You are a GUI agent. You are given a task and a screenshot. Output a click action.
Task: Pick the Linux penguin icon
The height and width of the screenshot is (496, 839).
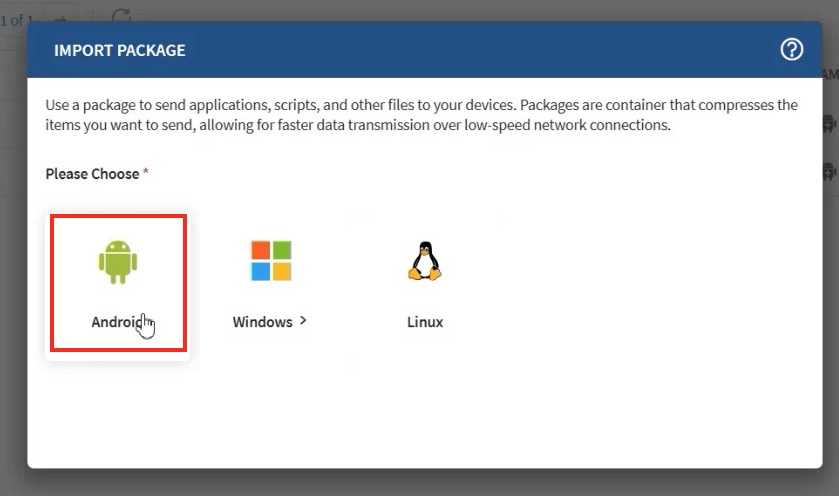tap(425, 260)
